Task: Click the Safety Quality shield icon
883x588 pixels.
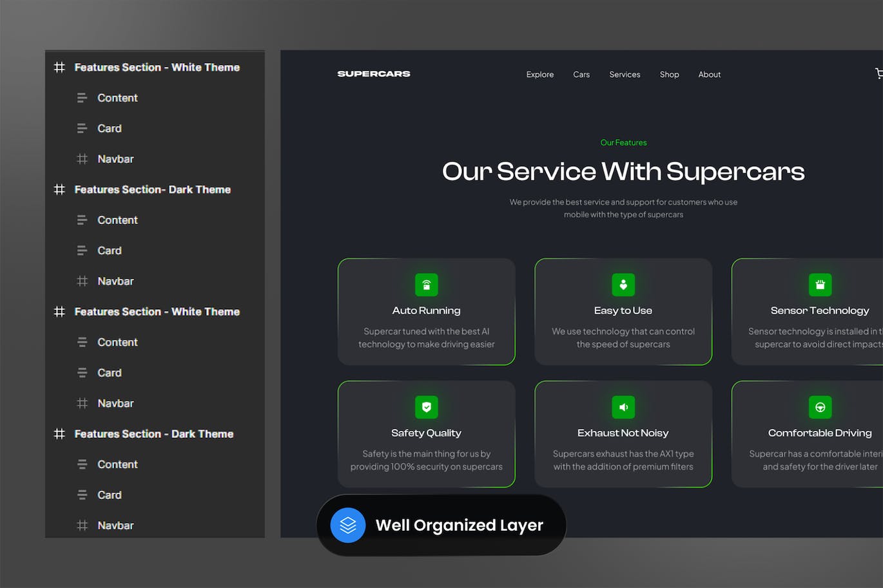Action: point(426,407)
